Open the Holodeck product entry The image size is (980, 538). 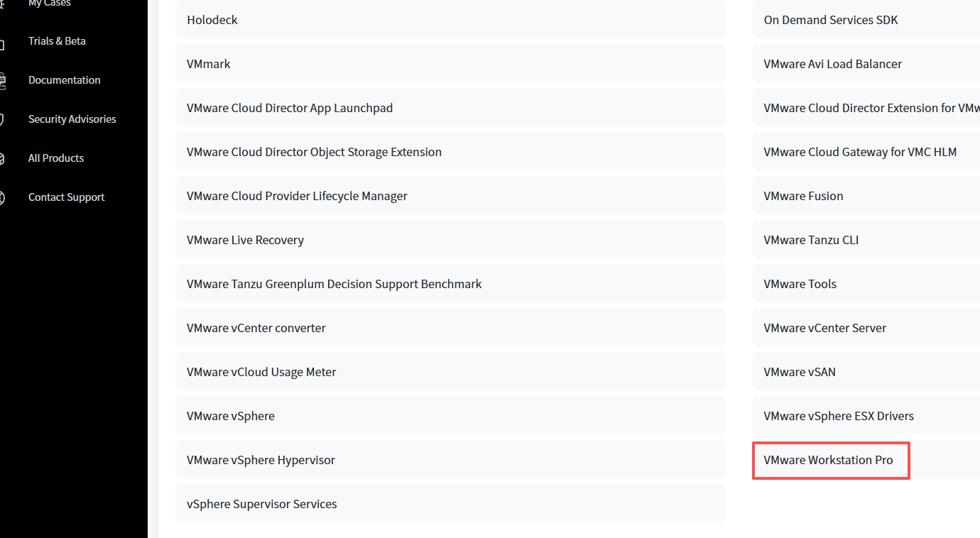tap(212, 20)
